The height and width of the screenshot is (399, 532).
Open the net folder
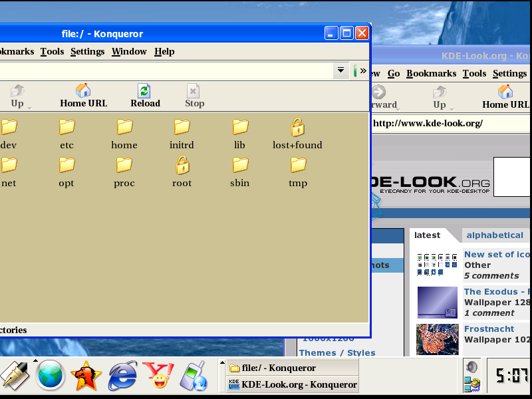coord(9,172)
